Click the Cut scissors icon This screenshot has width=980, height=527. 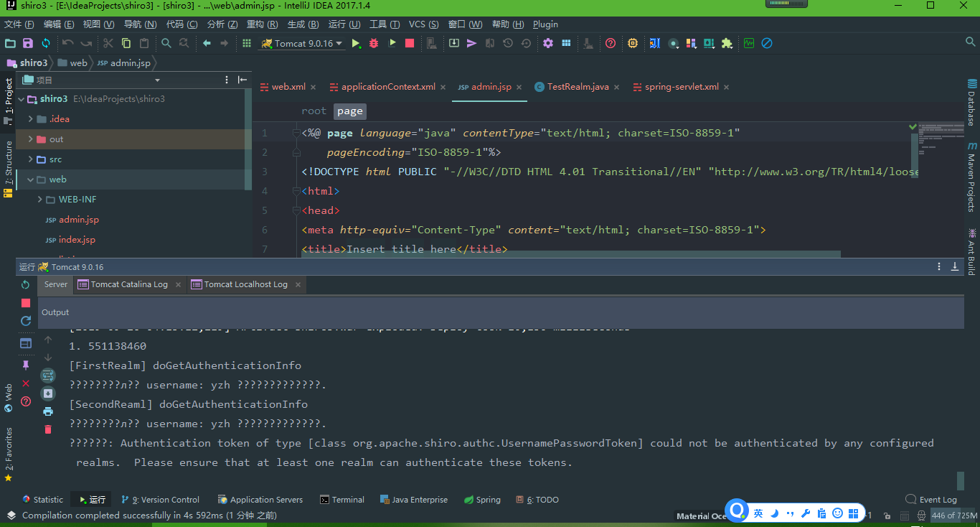click(x=108, y=43)
